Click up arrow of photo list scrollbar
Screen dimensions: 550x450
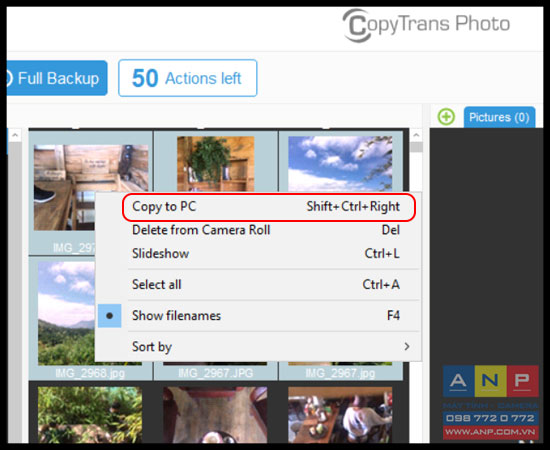(416, 135)
